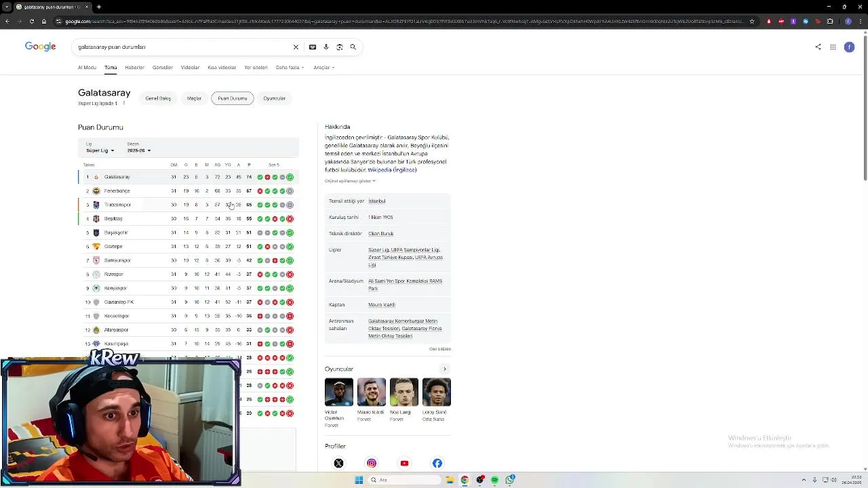Search by image with Google Lens icon
The height and width of the screenshot is (488, 868).
(340, 47)
